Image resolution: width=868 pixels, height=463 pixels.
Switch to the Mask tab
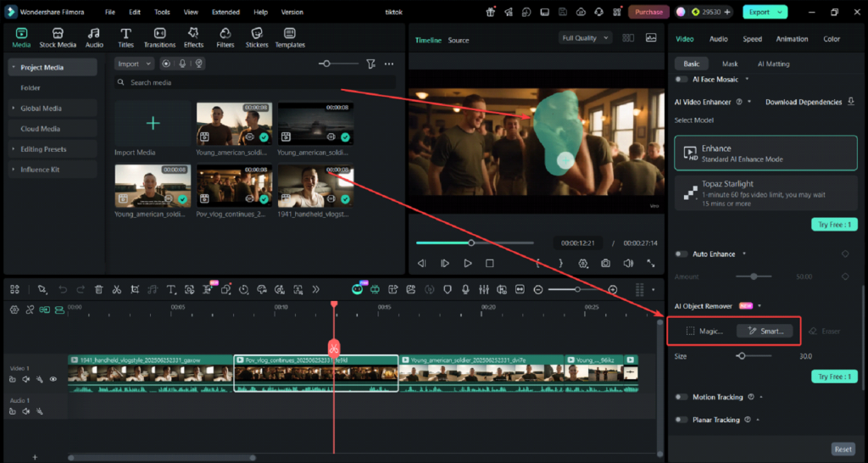pos(730,64)
